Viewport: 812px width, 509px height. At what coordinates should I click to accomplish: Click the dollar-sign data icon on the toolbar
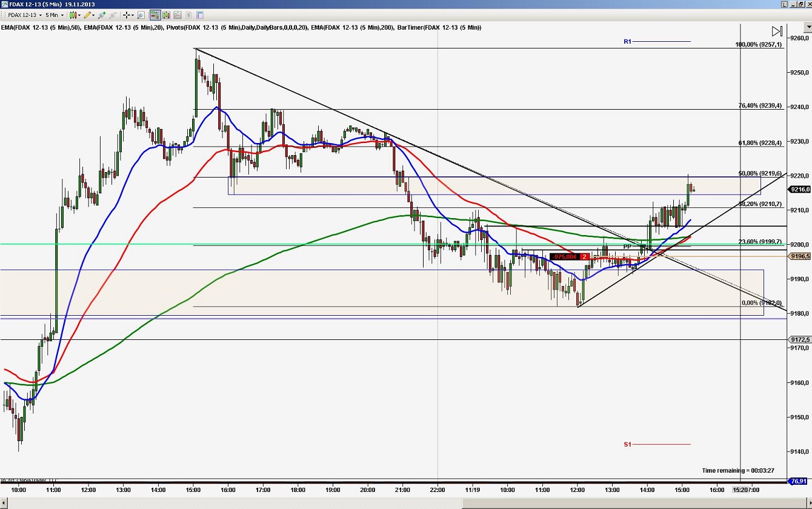(188, 15)
